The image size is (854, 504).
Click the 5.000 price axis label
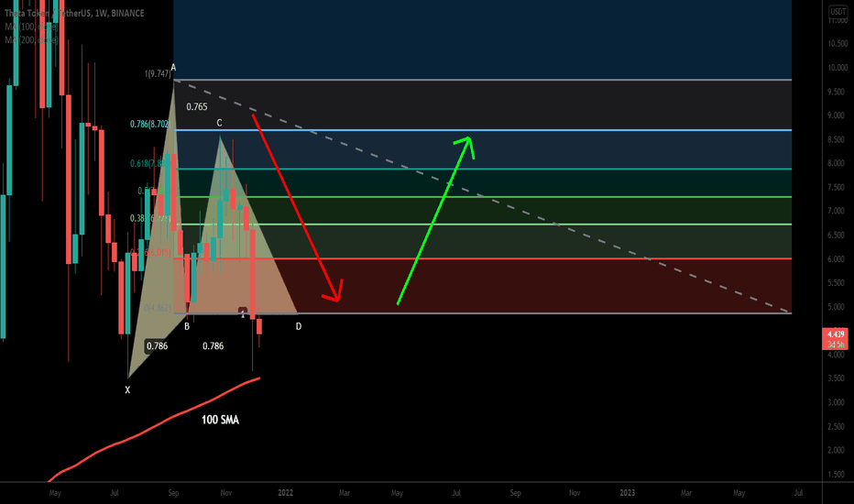[x=837, y=307]
